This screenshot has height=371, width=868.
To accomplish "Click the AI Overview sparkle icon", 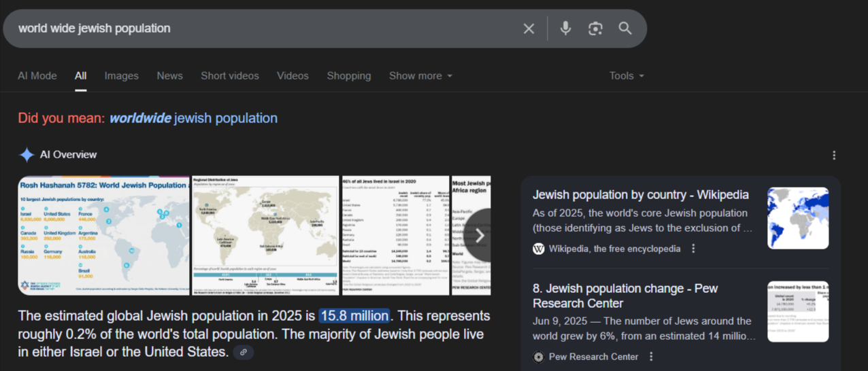I will (x=26, y=155).
